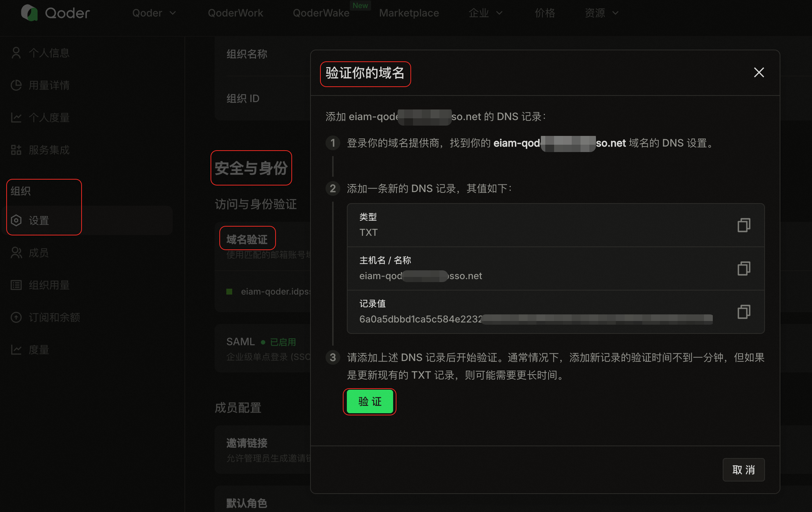Click the 取消 button

744,470
